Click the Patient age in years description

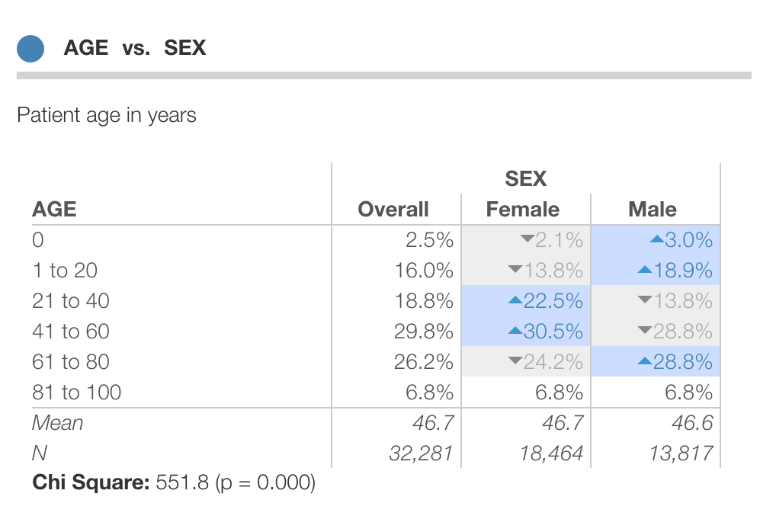(107, 116)
